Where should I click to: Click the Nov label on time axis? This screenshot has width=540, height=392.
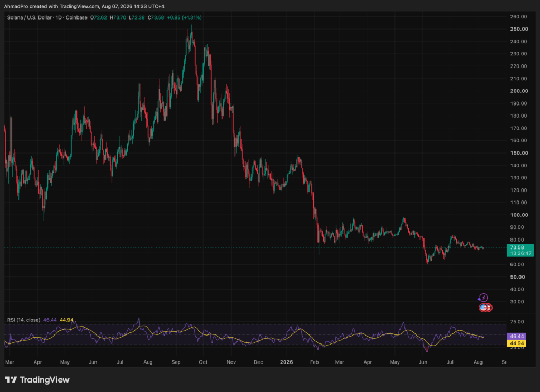tap(231, 362)
